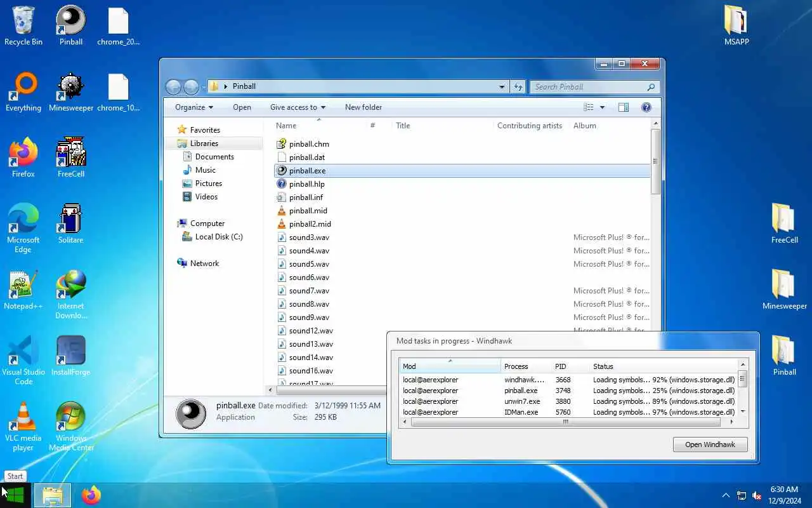Refresh the Pinball folder view

pyautogui.click(x=518, y=87)
